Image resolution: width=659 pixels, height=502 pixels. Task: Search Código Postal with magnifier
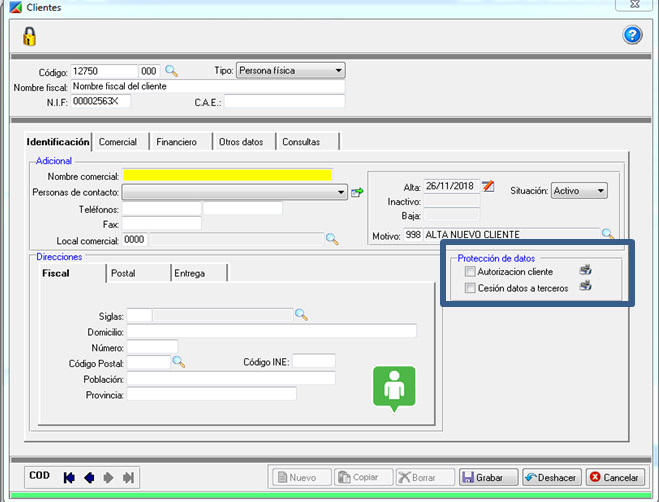[179, 362]
